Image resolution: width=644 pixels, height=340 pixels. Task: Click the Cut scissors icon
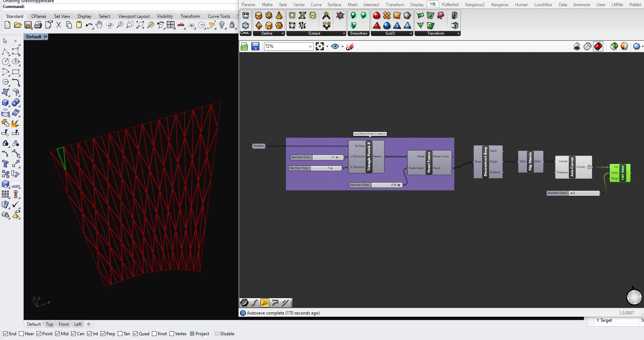(59, 25)
